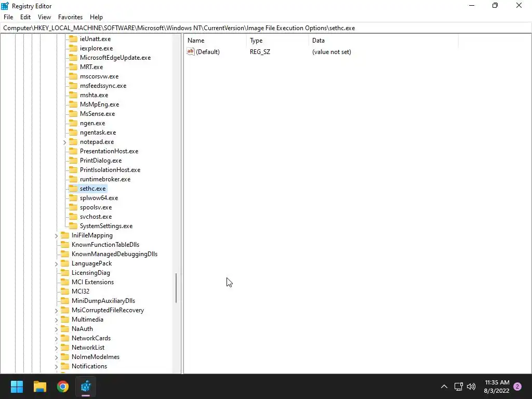Select the MiniDumpAuxiliaryDlls key
Image resolution: width=532 pixels, height=399 pixels.
click(x=103, y=301)
